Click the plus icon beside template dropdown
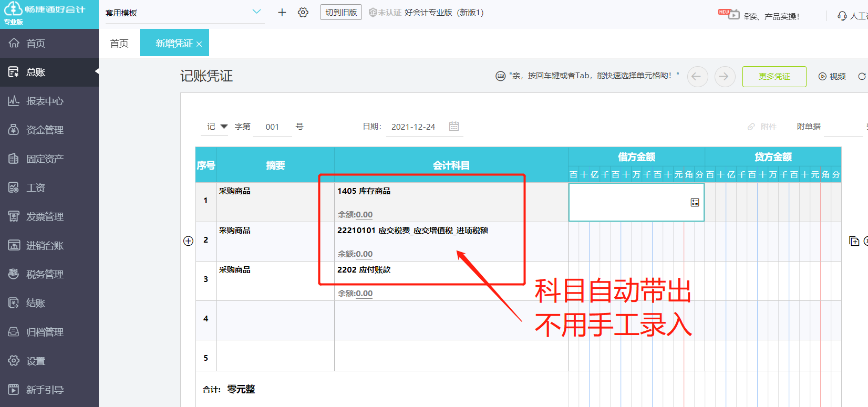This screenshot has height=407, width=868. coord(282,12)
